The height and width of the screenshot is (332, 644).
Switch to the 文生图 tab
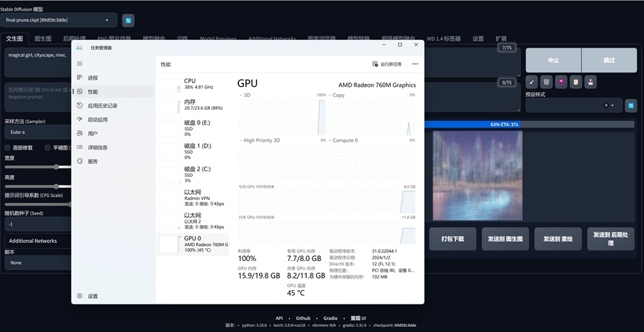click(14, 38)
